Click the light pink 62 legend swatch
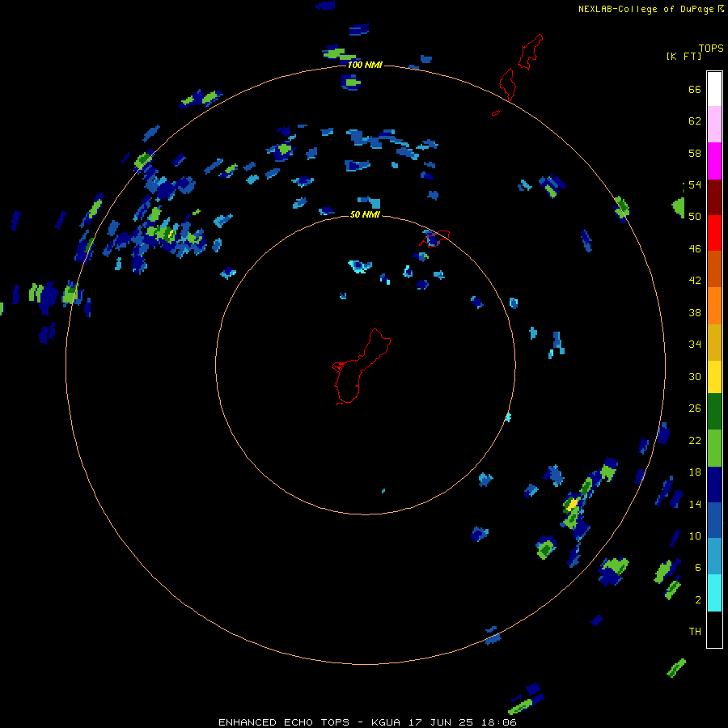 coord(714,124)
